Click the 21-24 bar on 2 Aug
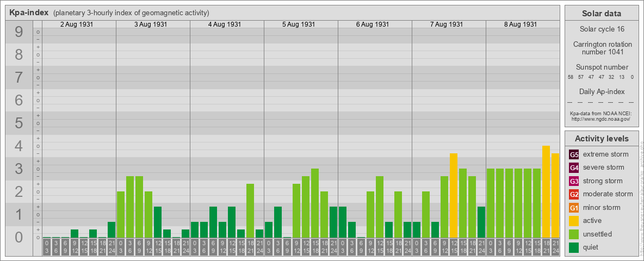Screen dimensions: 644x261 tap(112, 230)
